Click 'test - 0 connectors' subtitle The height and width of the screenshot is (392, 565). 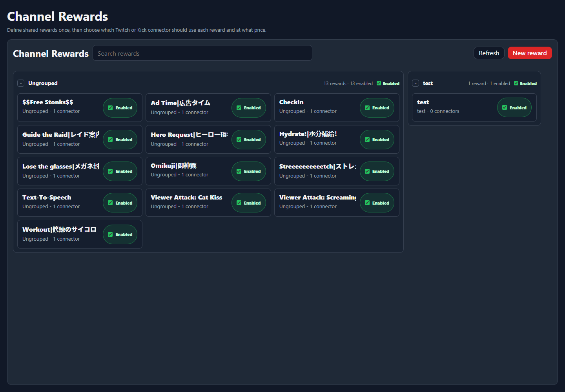pos(438,111)
